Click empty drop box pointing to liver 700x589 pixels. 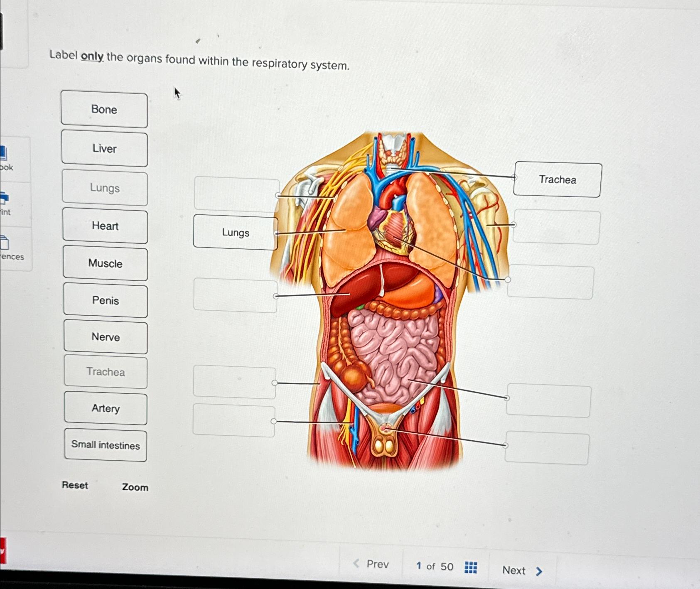point(236,295)
